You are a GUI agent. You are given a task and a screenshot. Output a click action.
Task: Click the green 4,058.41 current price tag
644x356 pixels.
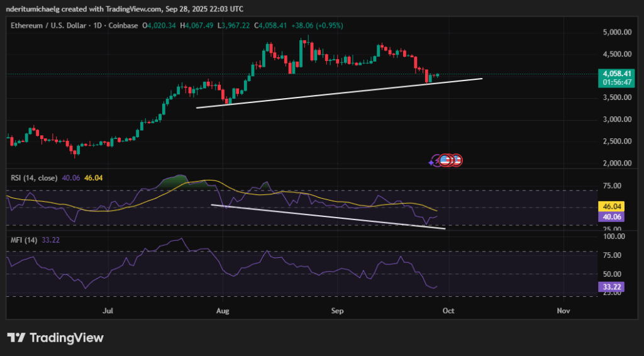(617, 74)
